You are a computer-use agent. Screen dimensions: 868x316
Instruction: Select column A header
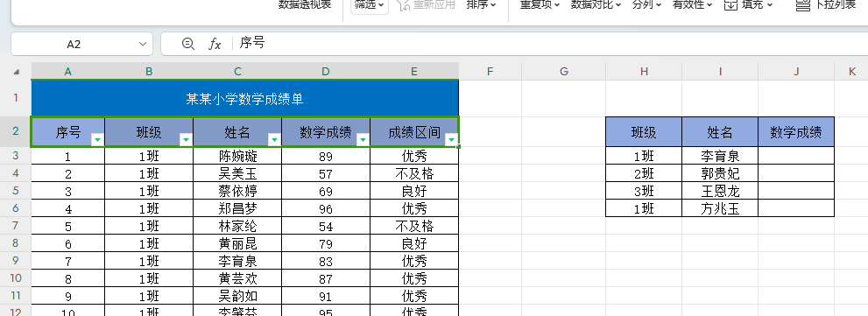pyautogui.click(x=68, y=72)
